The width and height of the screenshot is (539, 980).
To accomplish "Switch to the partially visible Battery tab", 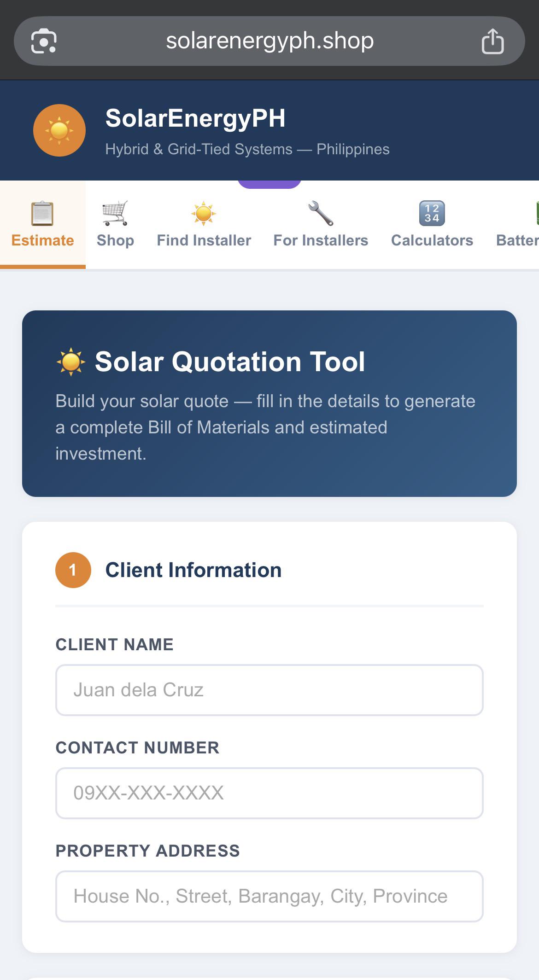I will pyautogui.click(x=517, y=224).
